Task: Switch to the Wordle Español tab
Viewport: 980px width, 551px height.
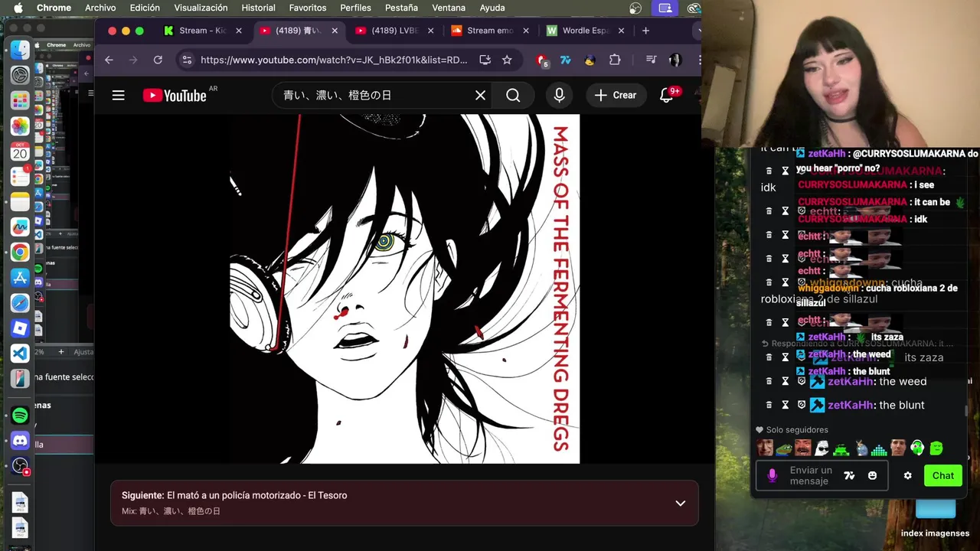Action: click(586, 31)
